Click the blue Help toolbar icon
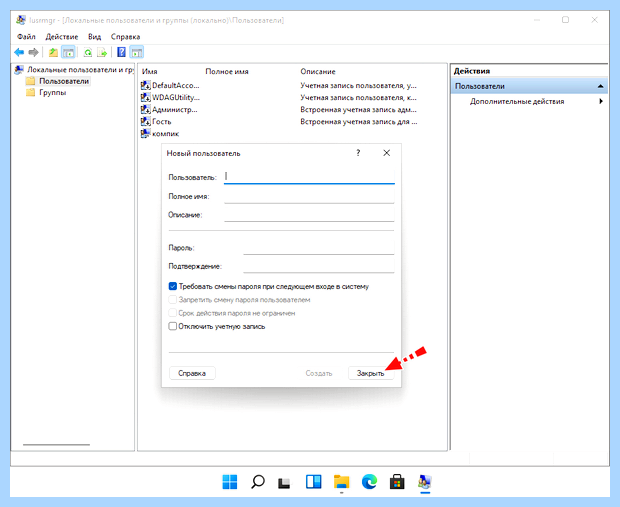 [x=121, y=52]
